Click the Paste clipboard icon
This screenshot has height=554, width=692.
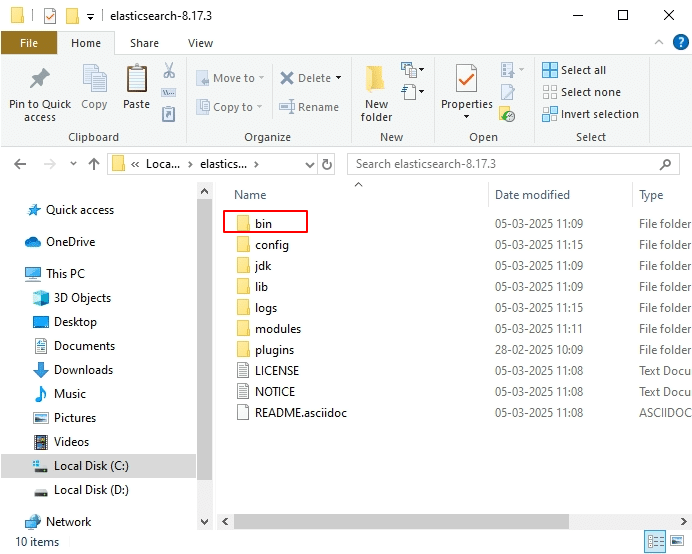tap(137, 80)
